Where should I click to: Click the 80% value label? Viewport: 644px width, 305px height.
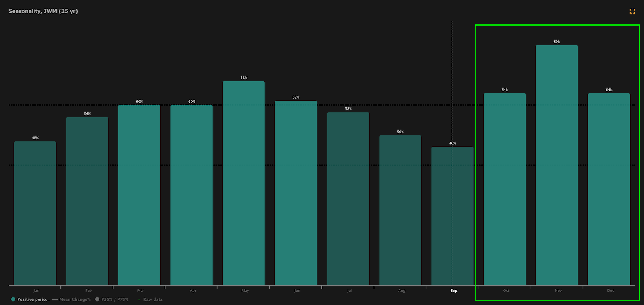click(557, 42)
